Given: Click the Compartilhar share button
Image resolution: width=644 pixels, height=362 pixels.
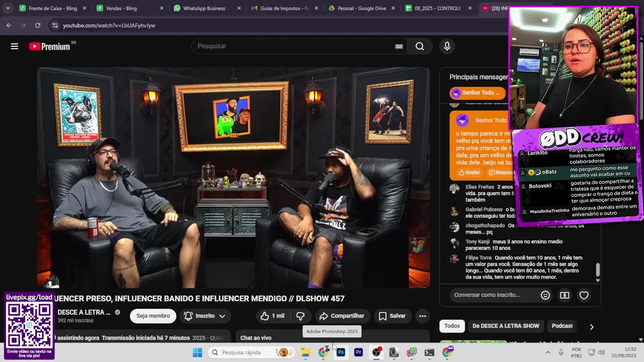Looking at the screenshot, I should point(342,316).
